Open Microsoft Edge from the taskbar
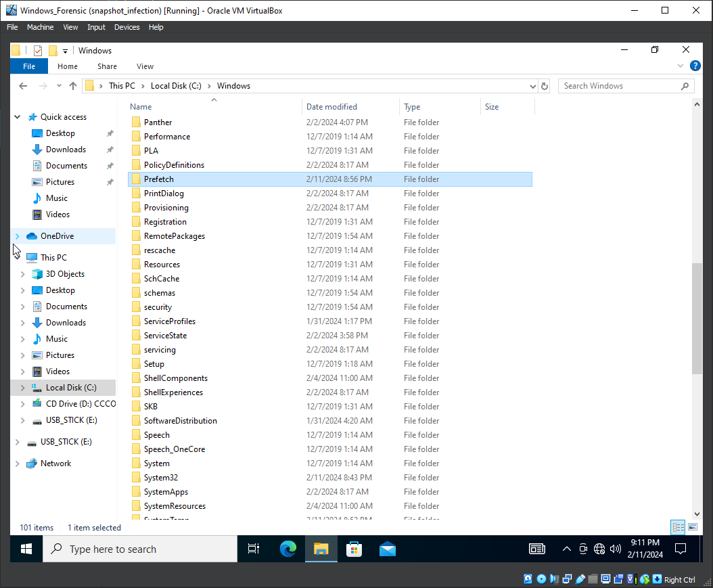The width and height of the screenshot is (713, 588). tap(288, 549)
